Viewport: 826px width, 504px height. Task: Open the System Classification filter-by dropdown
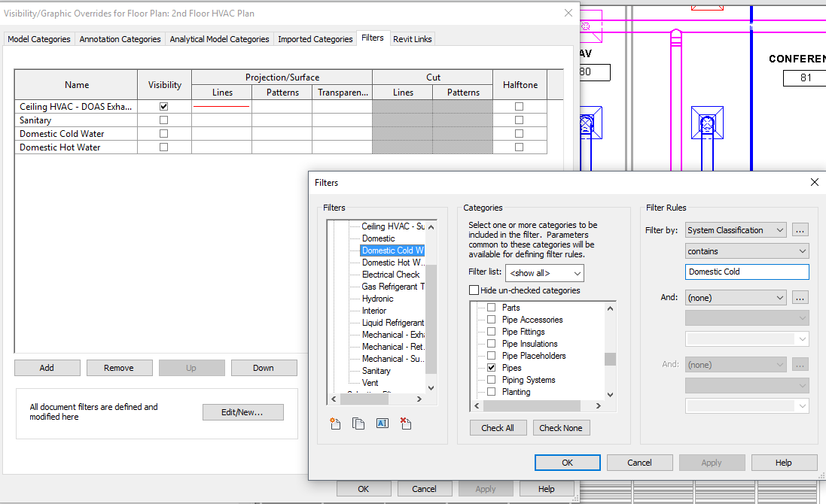(736, 230)
